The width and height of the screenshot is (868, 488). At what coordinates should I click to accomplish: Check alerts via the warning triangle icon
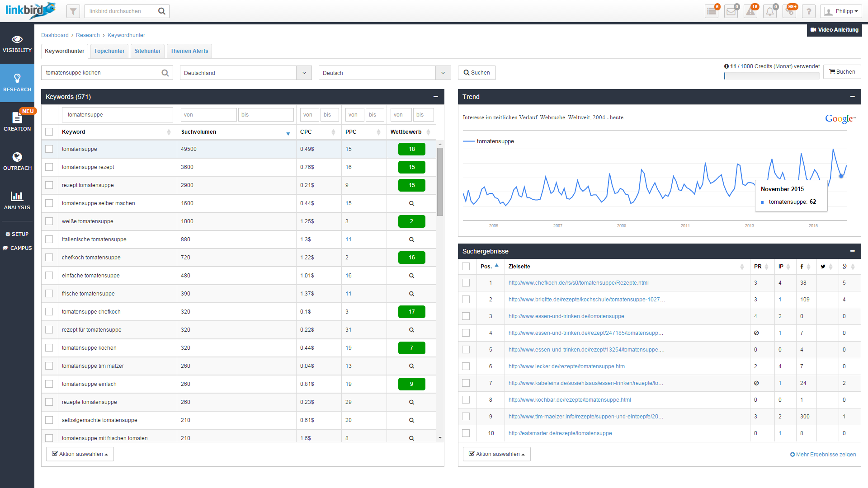coord(750,11)
